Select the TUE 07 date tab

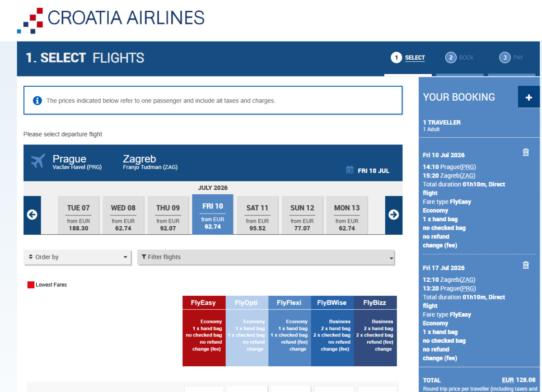coord(79,215)
